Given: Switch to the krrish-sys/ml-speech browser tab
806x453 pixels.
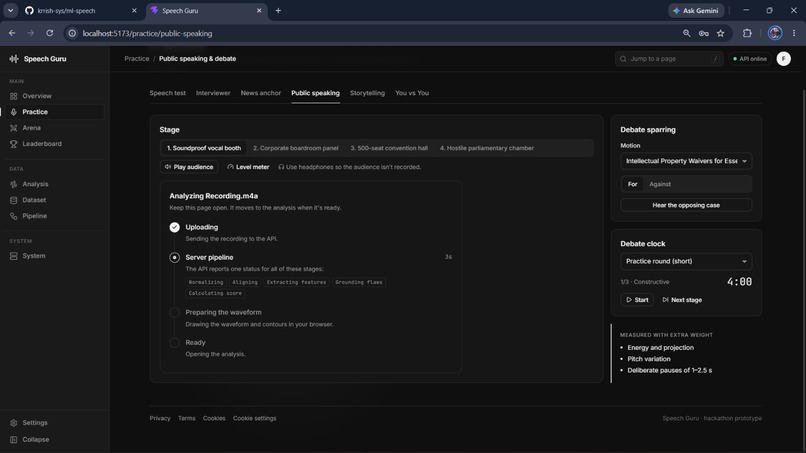Looking at the screenshot, I should 80,10.
